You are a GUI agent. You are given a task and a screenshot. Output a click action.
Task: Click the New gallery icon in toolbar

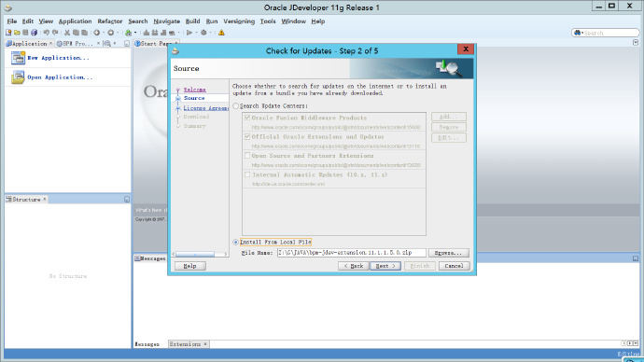point(8,33)
